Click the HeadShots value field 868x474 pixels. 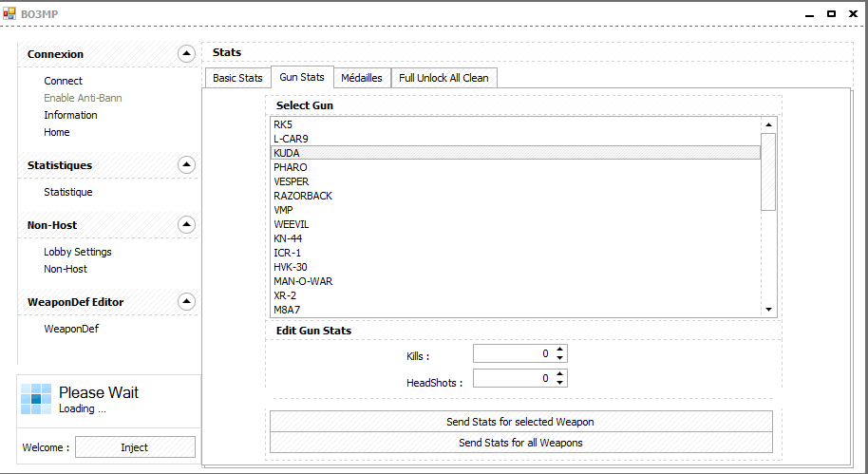click(513, 378)
